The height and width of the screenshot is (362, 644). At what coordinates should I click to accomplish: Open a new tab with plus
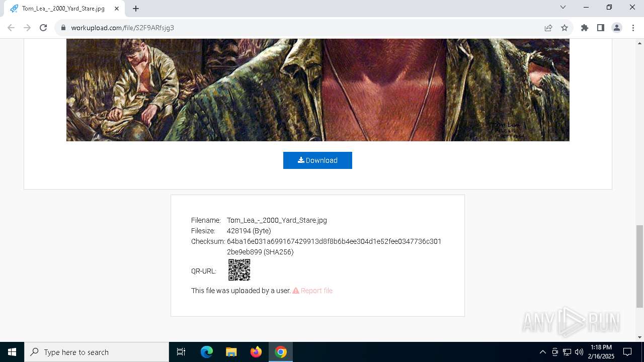pos(136,9)
